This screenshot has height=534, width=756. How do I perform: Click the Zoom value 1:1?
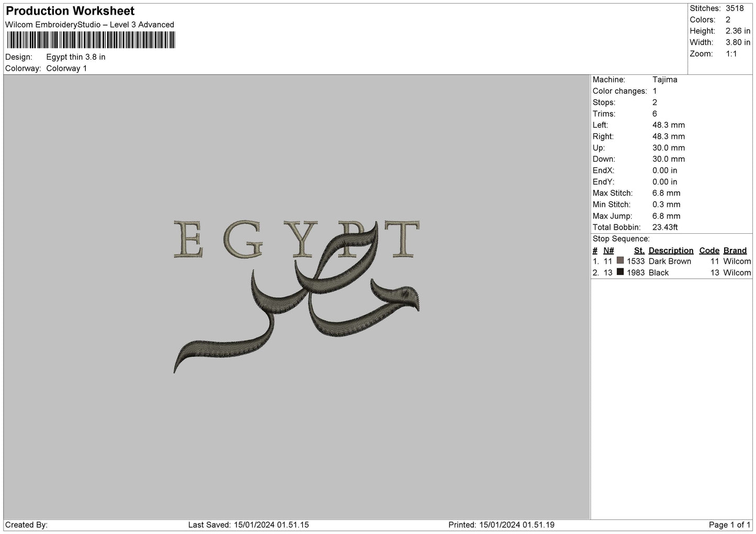pos(731,54)
